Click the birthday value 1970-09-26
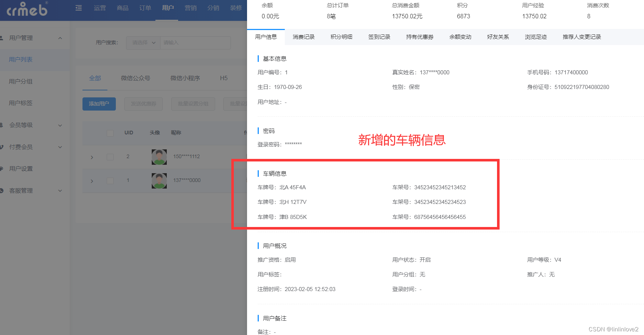644x335 pixels. [x=288, y=87]
